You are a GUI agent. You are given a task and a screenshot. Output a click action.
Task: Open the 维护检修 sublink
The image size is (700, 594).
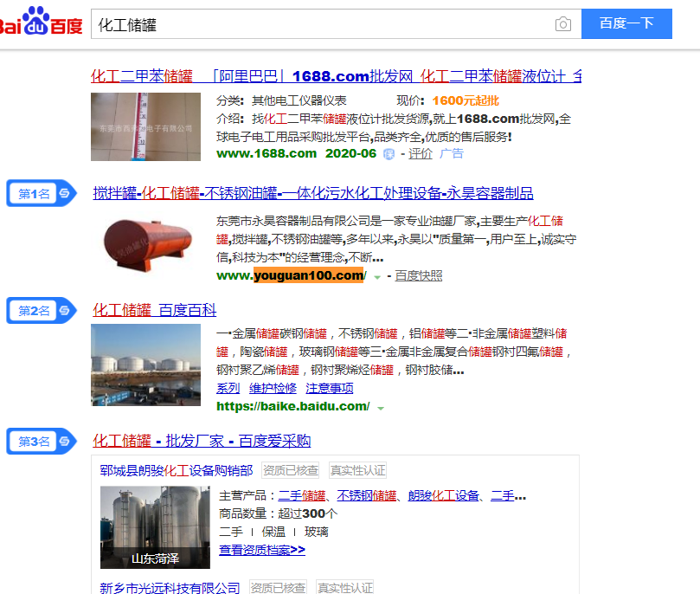pos(273,388)
